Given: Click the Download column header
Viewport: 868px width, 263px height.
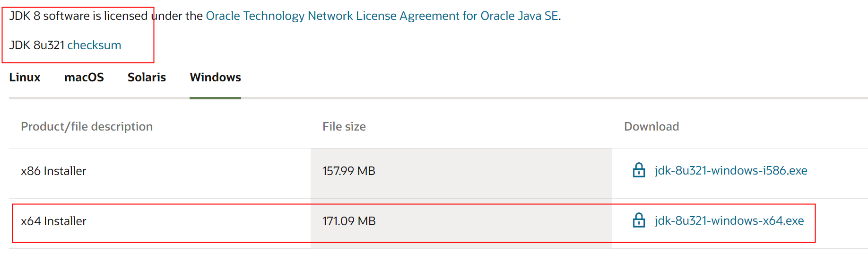Looking at the screenshot, I should (x=651, y=126).
